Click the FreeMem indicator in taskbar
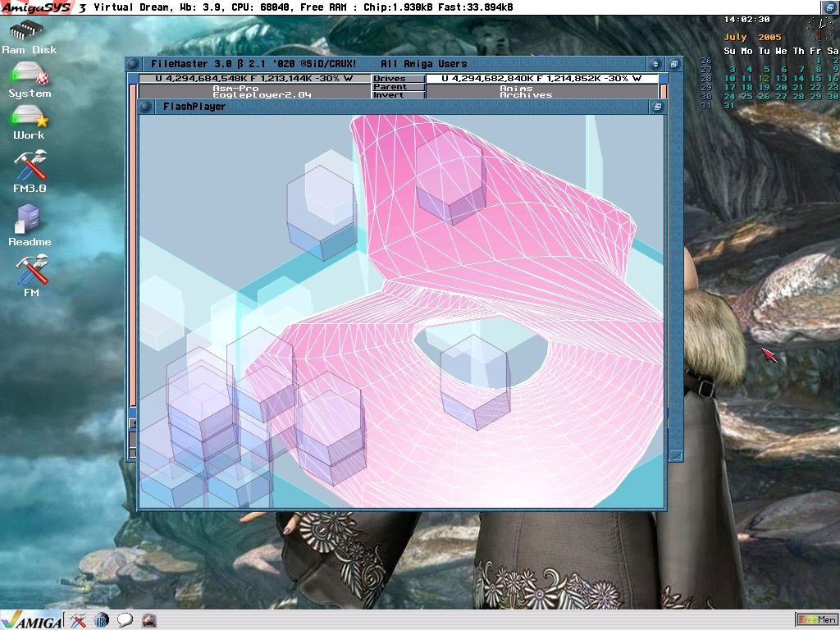Viewport: 840px width, 630px height. tap(816, 619)
